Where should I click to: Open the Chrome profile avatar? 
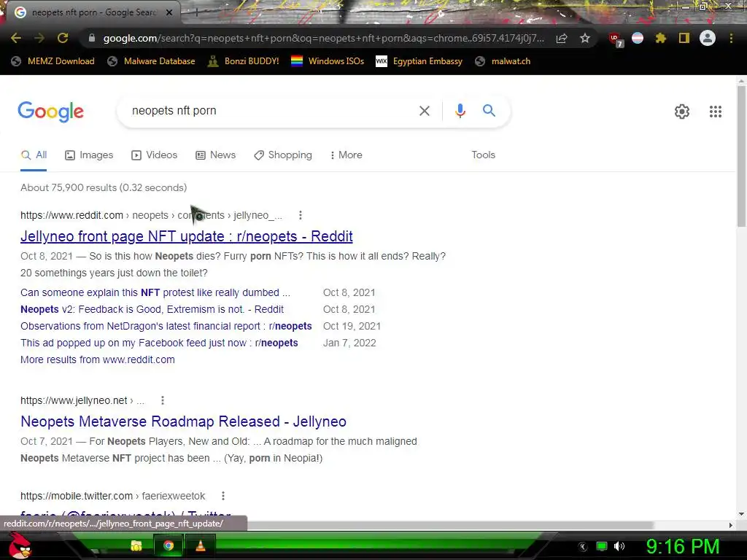coord(708,38)
